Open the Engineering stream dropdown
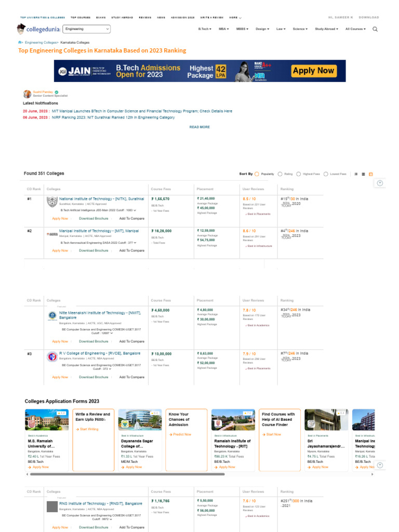 [87, 29]
